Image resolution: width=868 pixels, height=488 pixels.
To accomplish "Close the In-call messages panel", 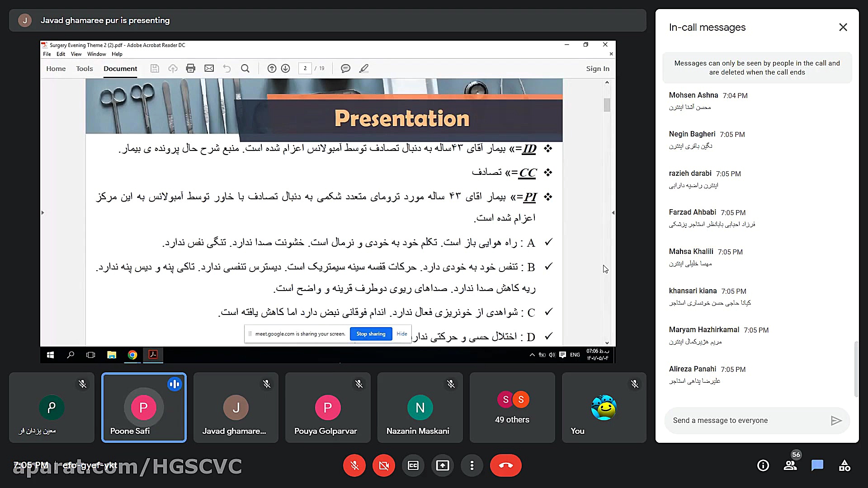I will pyautogui.click(x=843, y=27).
